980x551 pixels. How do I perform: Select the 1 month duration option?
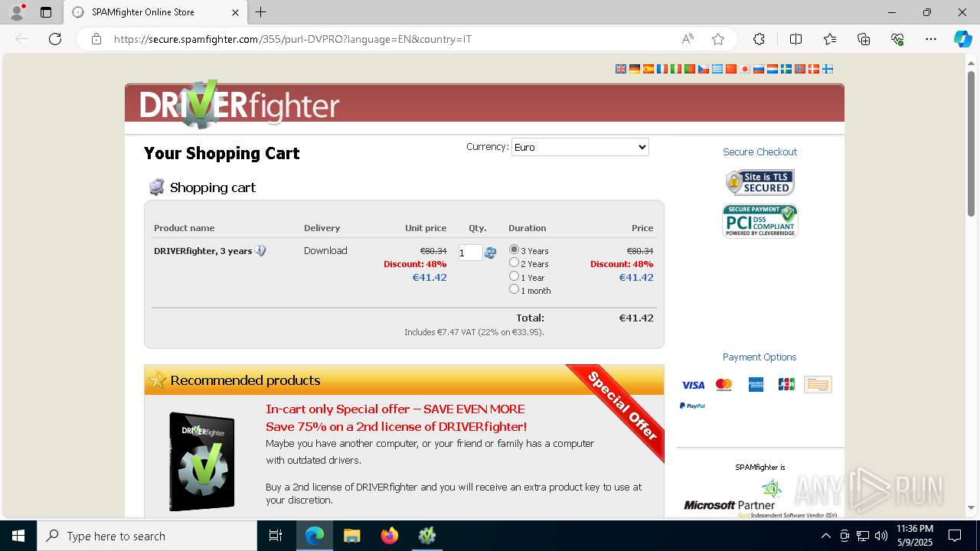pyautogui.click(x=514, y=289)
